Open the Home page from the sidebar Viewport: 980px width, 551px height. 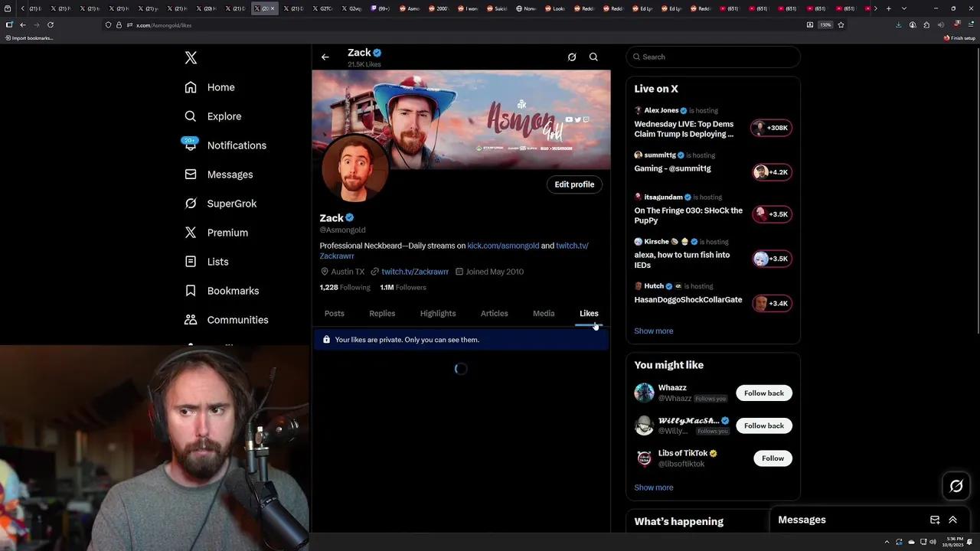(210, 87)
